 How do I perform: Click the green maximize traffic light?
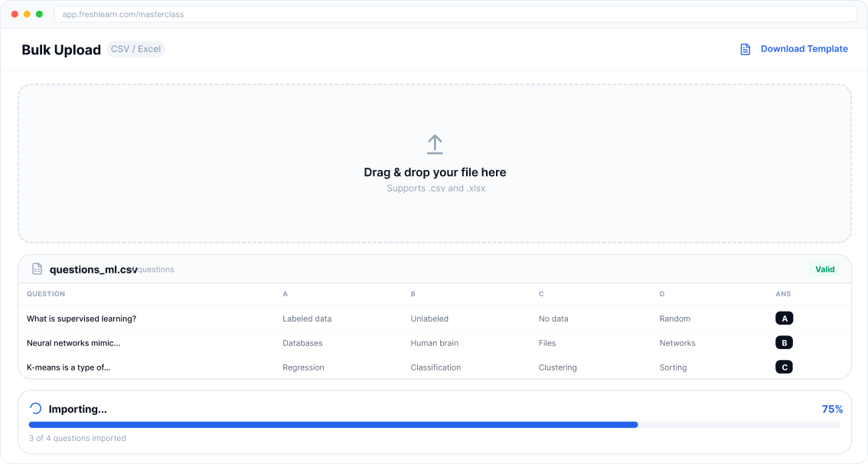pos(40,14)
